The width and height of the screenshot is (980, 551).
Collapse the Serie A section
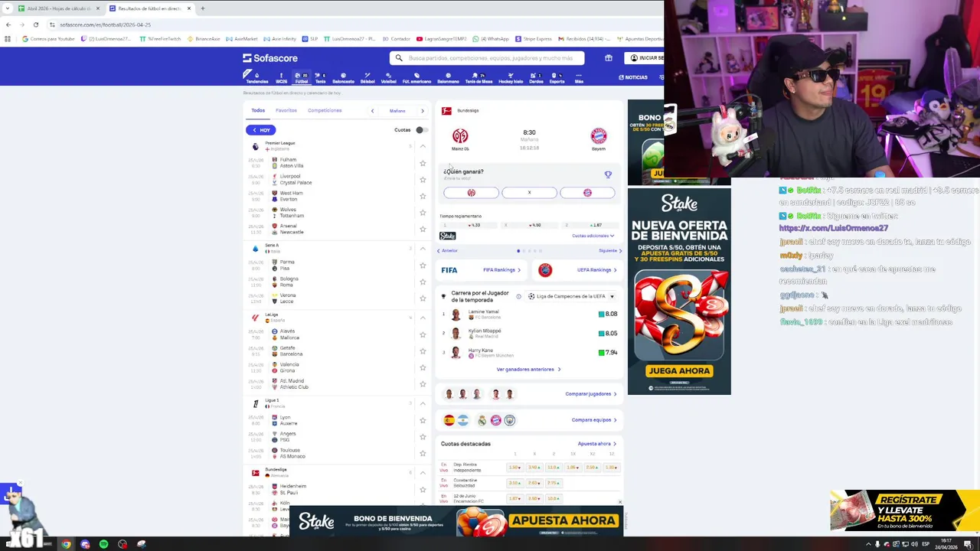tap(423, 249)
